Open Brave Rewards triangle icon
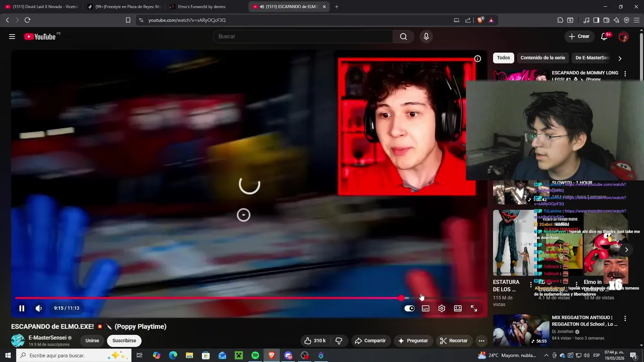The height and width of the screenshot is (362, 644). (x=491, y=20)
